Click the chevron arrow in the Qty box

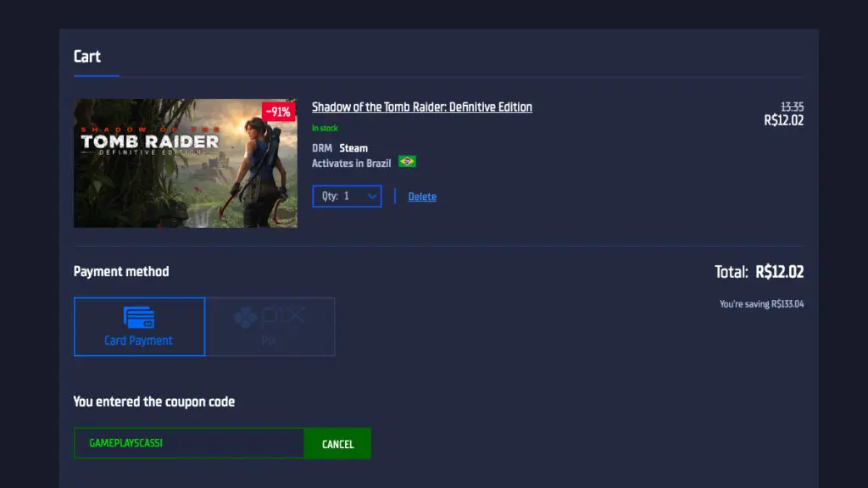371,197
